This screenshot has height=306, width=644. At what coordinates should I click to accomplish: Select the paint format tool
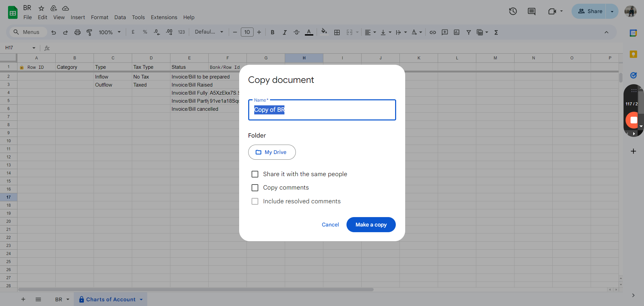89,32
